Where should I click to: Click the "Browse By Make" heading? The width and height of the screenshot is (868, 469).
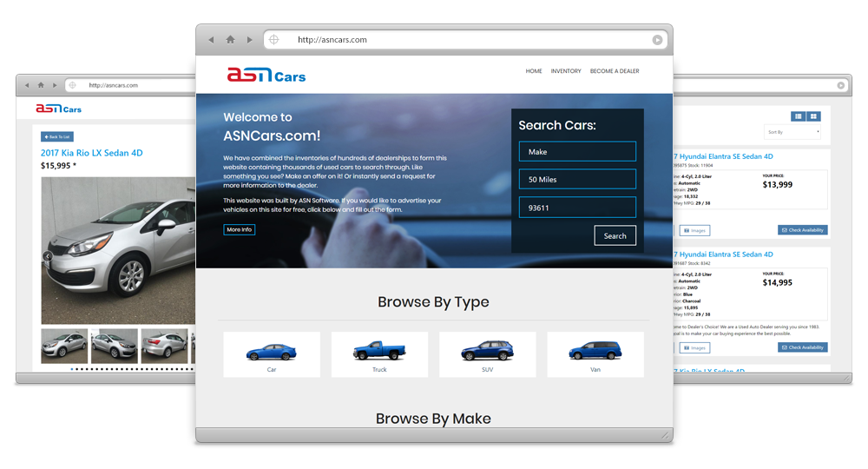click(x=433, y=419)
